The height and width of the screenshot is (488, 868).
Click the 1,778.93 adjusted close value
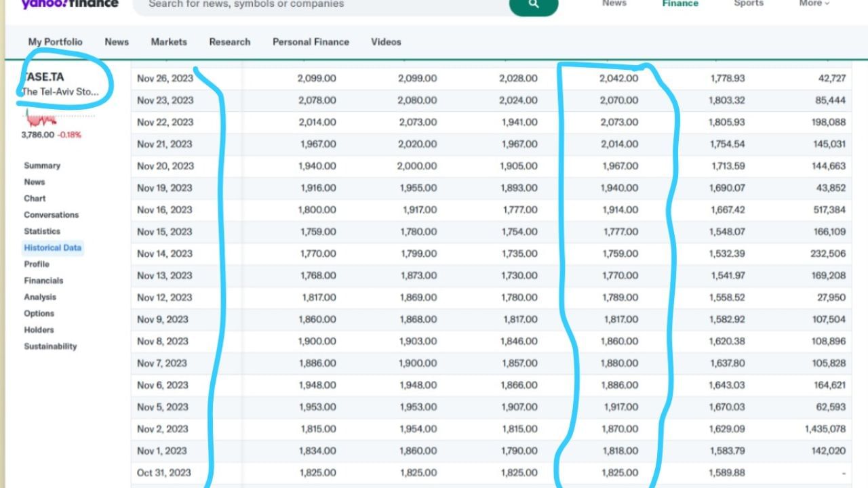pyautogui.click(x=728, y=78)
